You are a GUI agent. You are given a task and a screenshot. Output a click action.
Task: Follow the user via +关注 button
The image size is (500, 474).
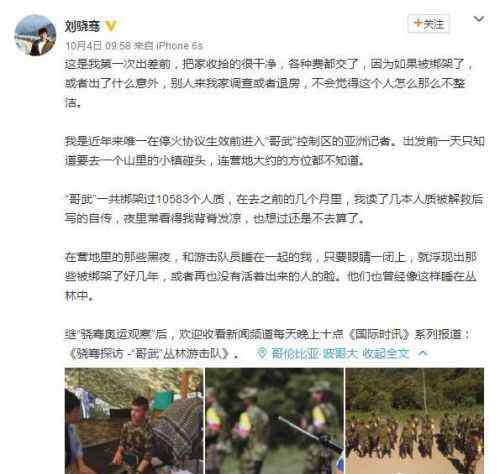pyautogui.click(x=429, y=24)
